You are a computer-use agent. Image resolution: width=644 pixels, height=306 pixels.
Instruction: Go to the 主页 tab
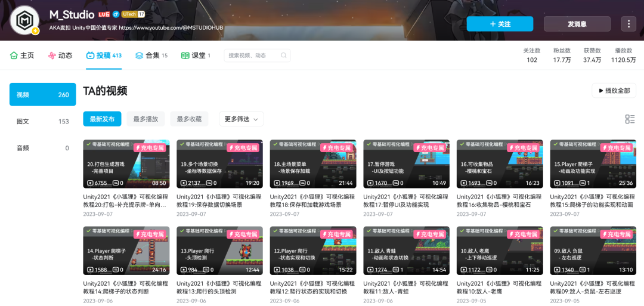click(x=22, y=55)
